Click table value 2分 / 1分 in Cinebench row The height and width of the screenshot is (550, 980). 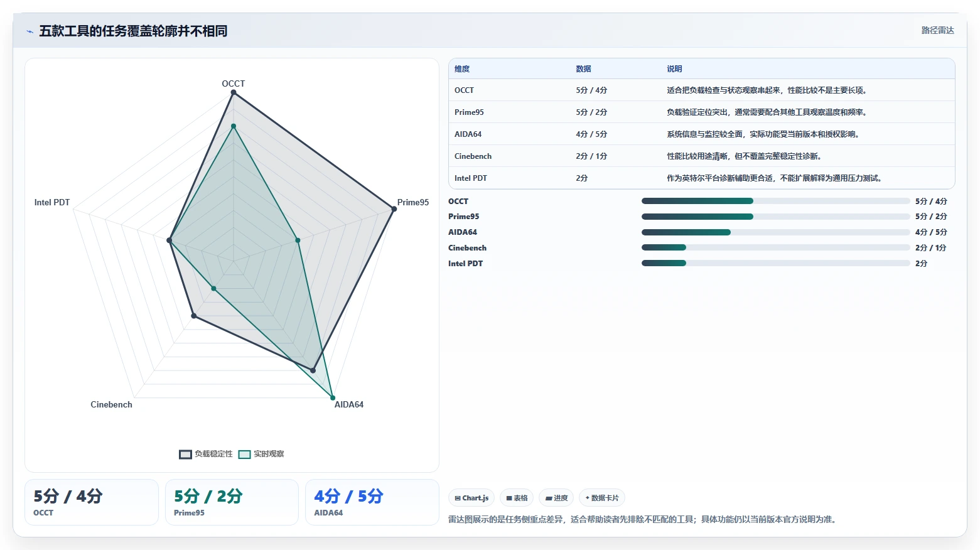pos(591,156)
